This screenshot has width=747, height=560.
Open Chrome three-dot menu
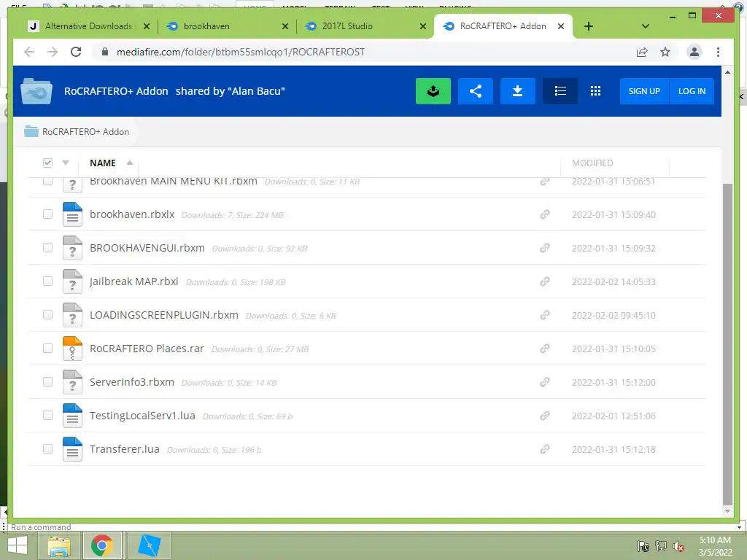[x=718, y=52]
